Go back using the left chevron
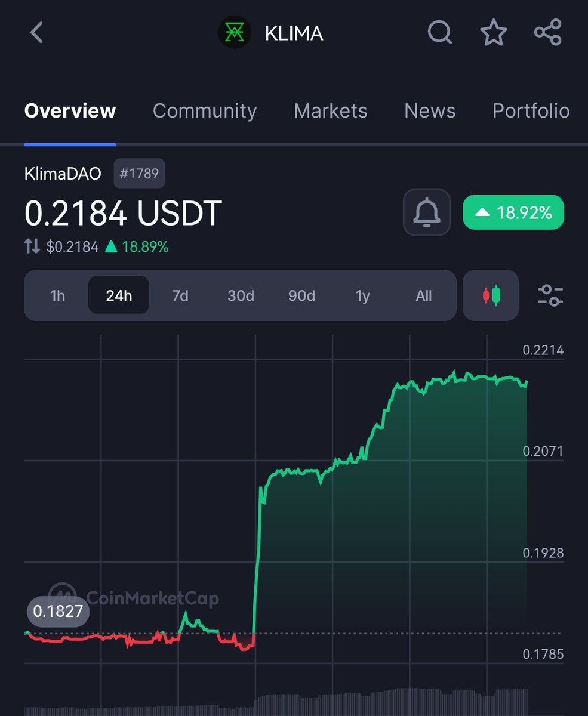The image size is (588, 716). [36, 33]
